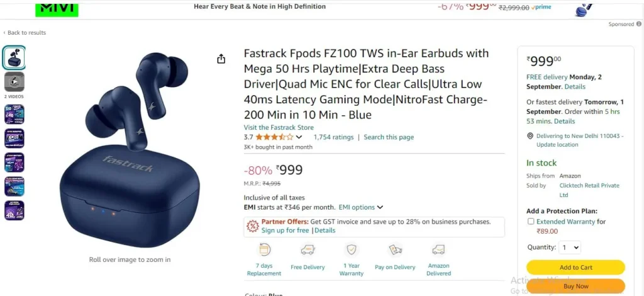
Task: Click the Pay on Delivery icon
Action: (x=395, y=249)
